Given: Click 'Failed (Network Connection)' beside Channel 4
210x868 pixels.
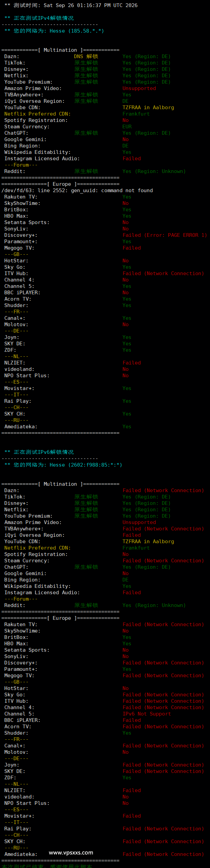Looking at the screenshot, I should [x=164, y=708].
